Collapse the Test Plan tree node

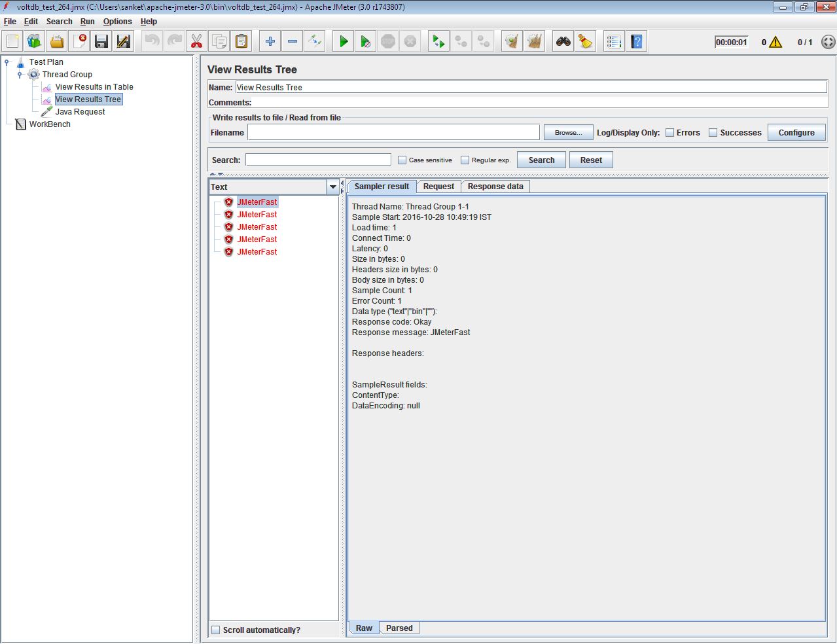click(7, 62)
